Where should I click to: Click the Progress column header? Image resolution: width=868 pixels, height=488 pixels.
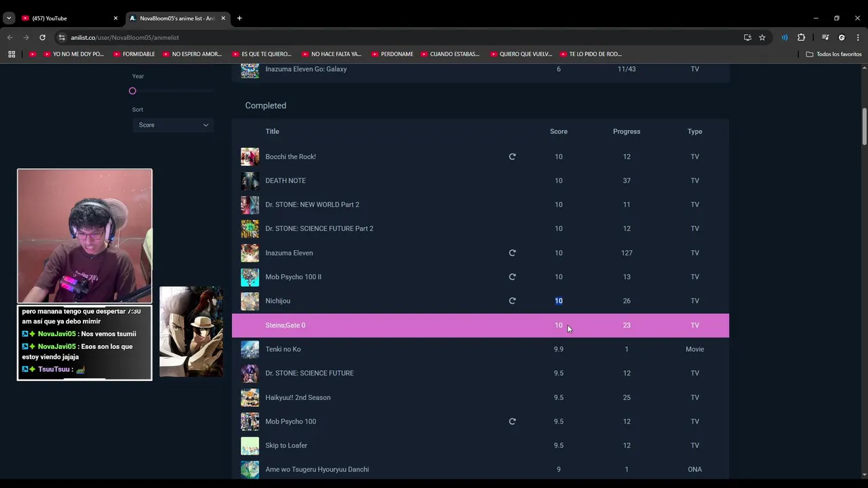coord(627,131)
